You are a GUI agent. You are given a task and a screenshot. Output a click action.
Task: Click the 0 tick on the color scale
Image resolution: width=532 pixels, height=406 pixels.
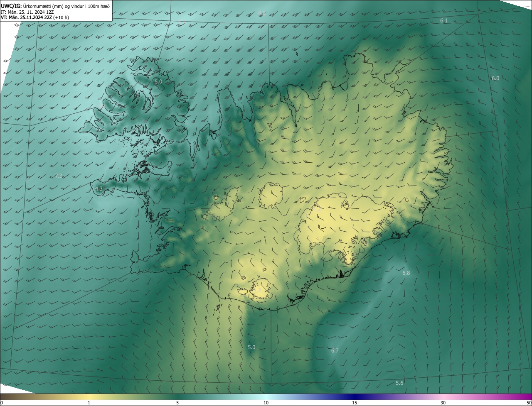point(1,403)
